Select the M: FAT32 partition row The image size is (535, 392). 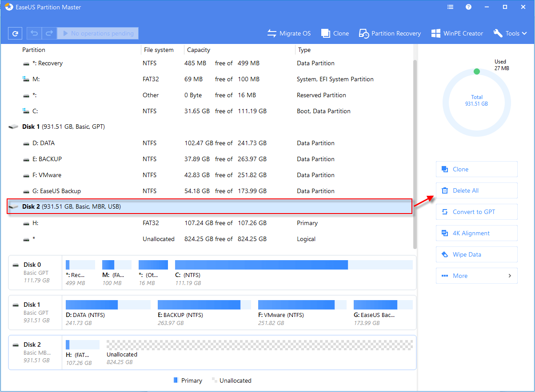click(x=210, y=79)
